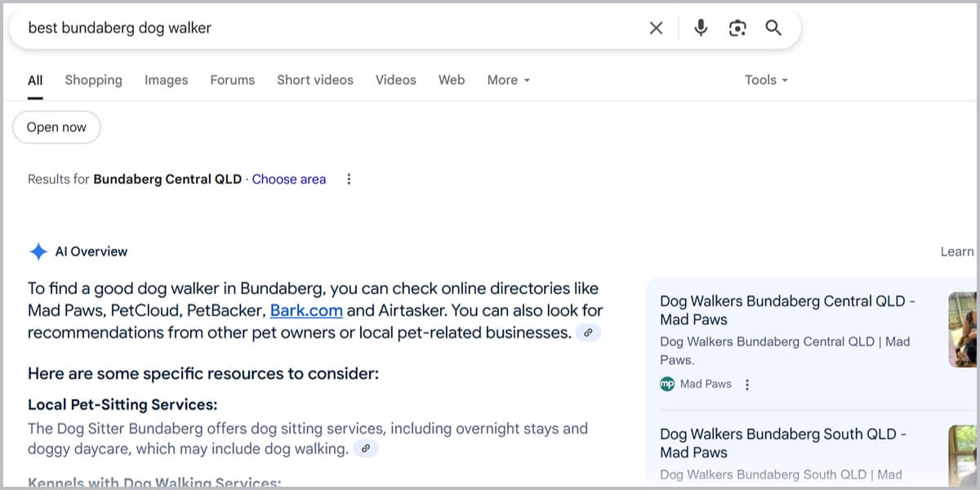Submit search with the magnifying glass icon
980x490 pixels.
pos(773,29)
